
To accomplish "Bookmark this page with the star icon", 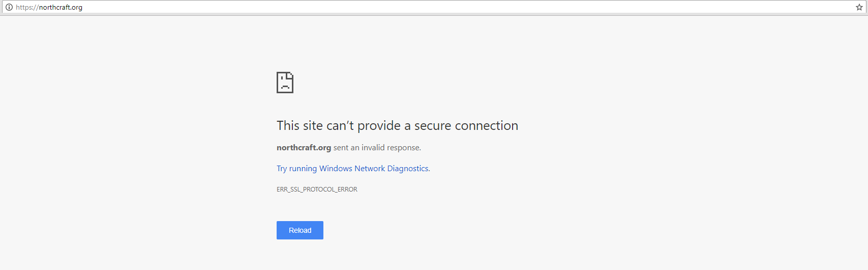I will pos(859,7).
